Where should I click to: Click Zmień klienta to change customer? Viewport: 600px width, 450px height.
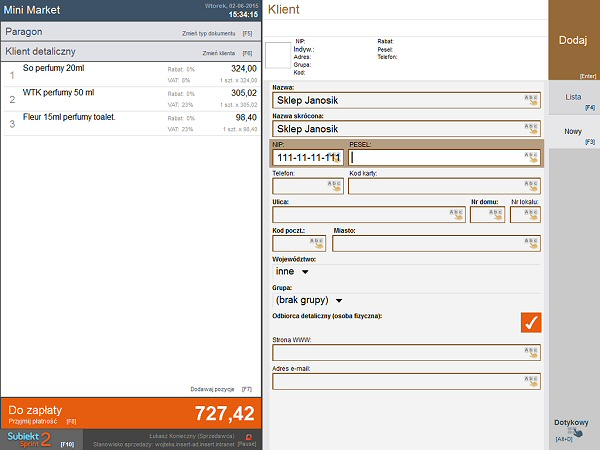[x=220, y=52]
